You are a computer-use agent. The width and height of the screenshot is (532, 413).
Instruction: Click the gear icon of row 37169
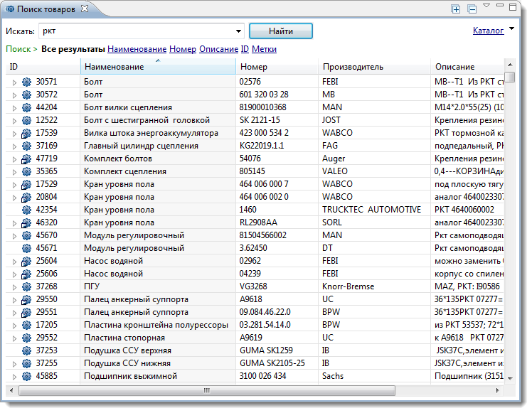[x=26, y=146]
